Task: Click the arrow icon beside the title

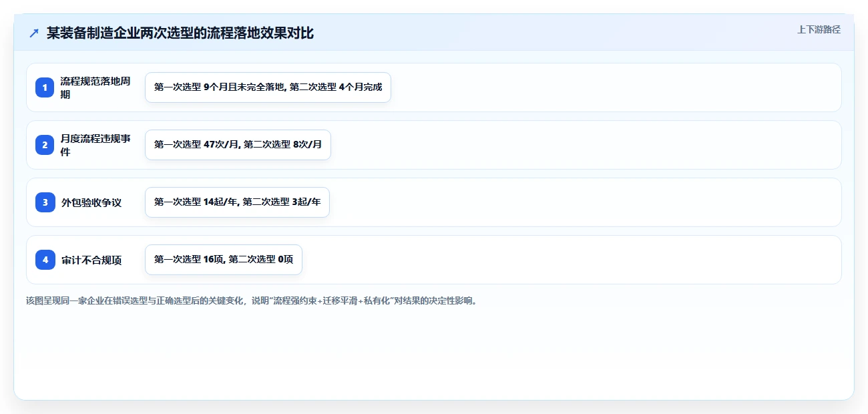Action: coord(33,33)
